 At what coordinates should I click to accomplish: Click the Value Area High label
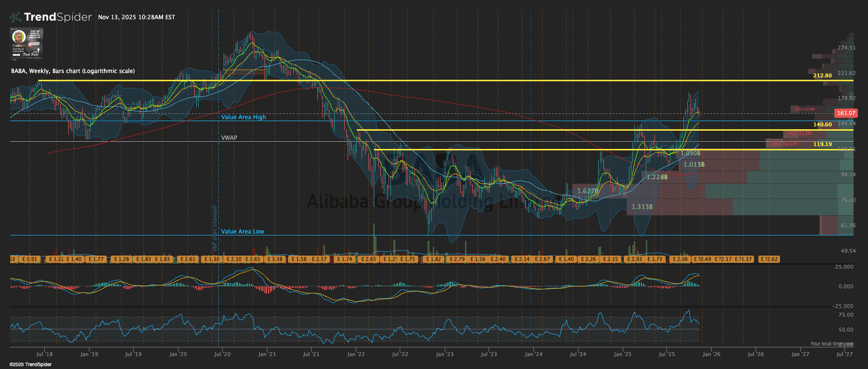coord(243,117)
